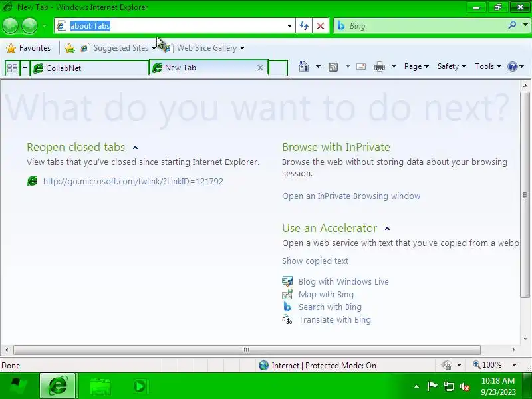Click the 100% zoom level button
532x399 pixels.
coord(487,365)
